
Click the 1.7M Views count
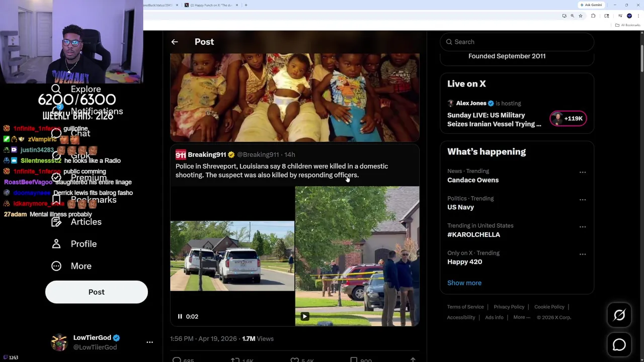click(x=258, y=338)
